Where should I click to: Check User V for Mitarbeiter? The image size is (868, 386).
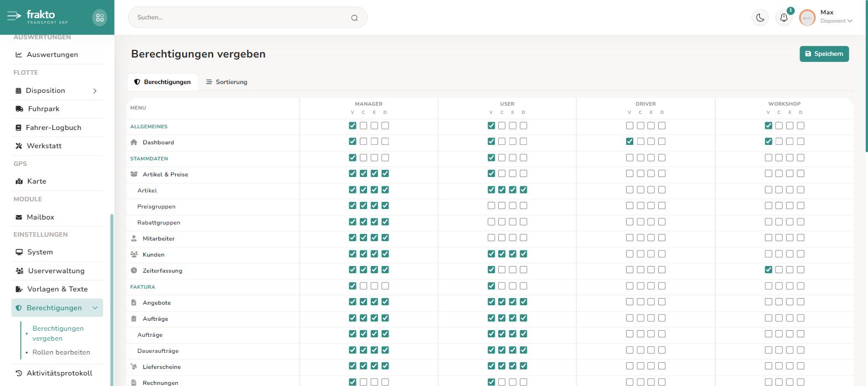[491, 238]
